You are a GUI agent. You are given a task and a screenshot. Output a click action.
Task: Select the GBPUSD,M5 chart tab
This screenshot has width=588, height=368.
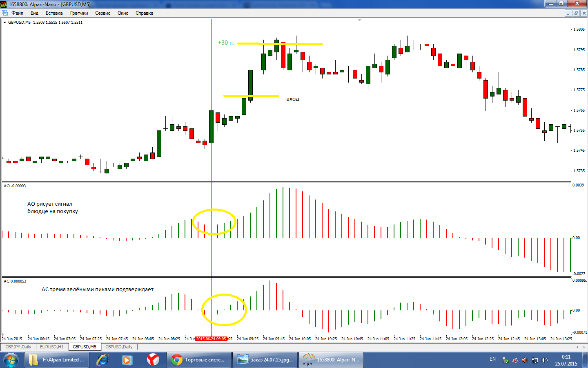85,347
